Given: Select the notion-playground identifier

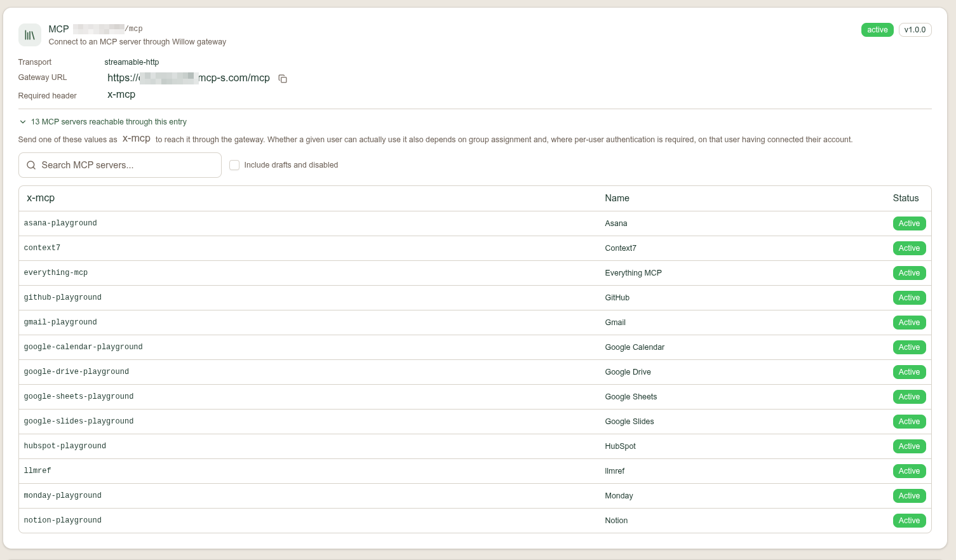Looking at the screenshot, I should tap(63, 521).
